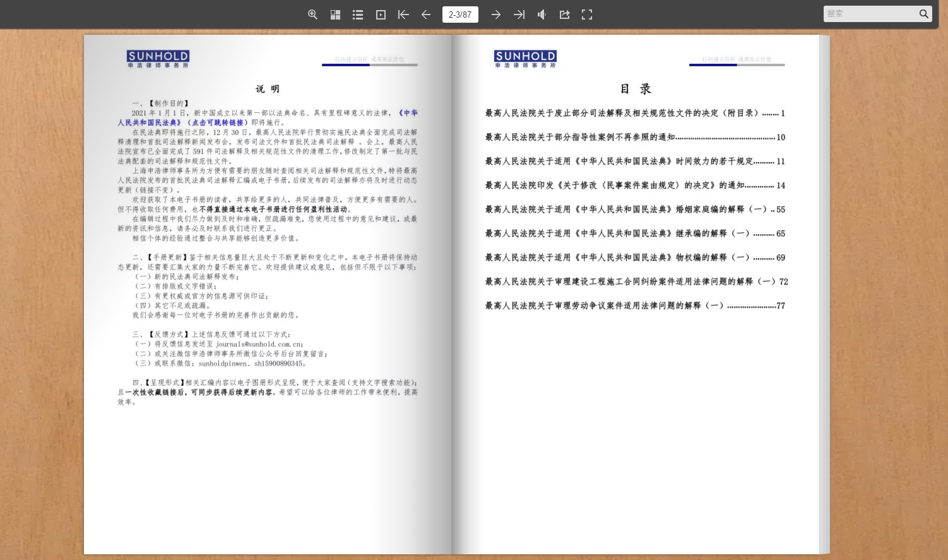
Task: Mute the page flip sound
Action: (x=542, y=15)
